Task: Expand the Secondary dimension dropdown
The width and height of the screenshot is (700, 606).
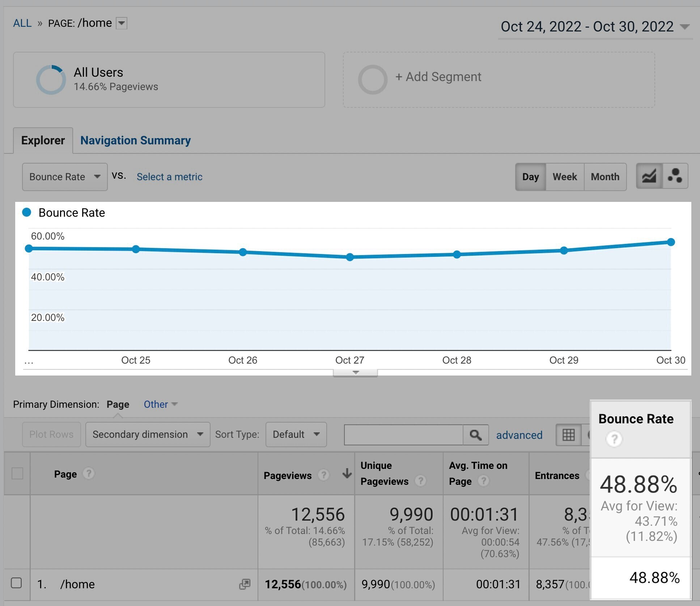Action: click(x=145, y=435)
